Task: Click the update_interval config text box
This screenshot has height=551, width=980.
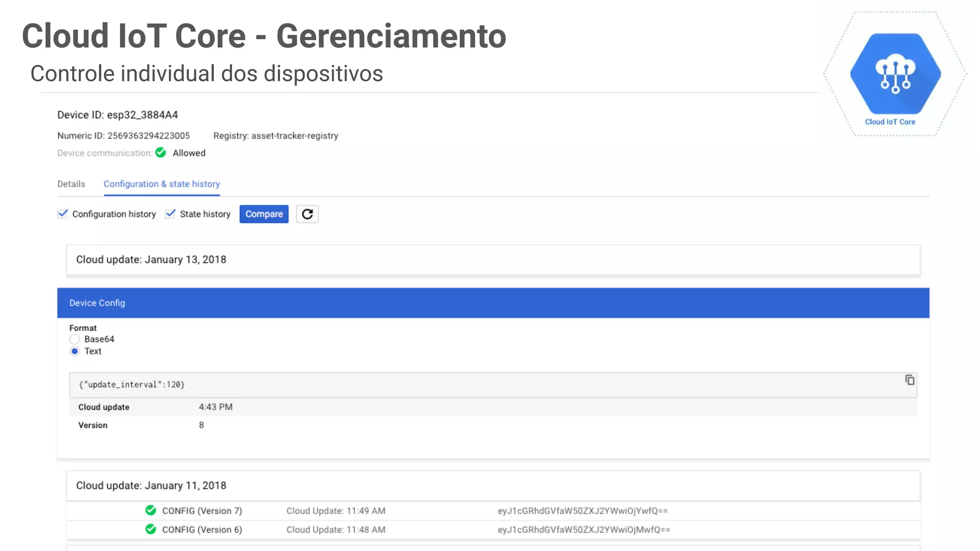Action: coord(493,385)
